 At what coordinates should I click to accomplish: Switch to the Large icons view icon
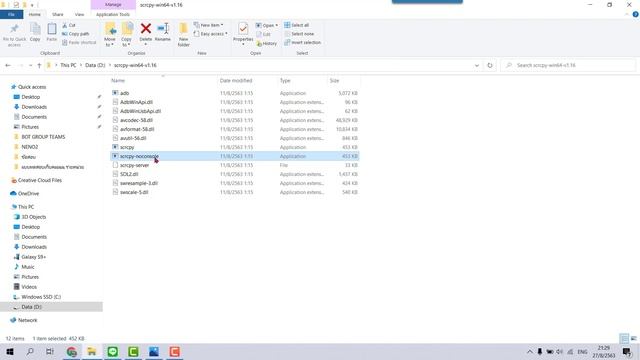(634, 338)
